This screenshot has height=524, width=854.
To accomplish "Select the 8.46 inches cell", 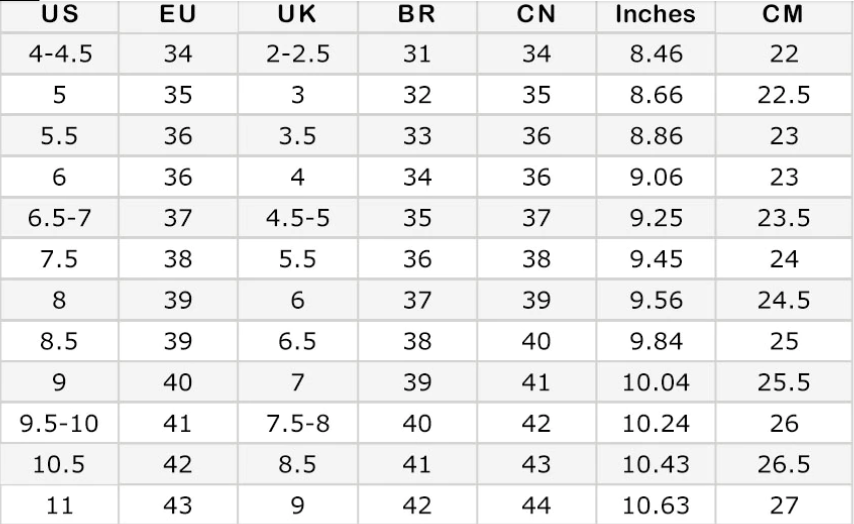I will click(655, 54).
